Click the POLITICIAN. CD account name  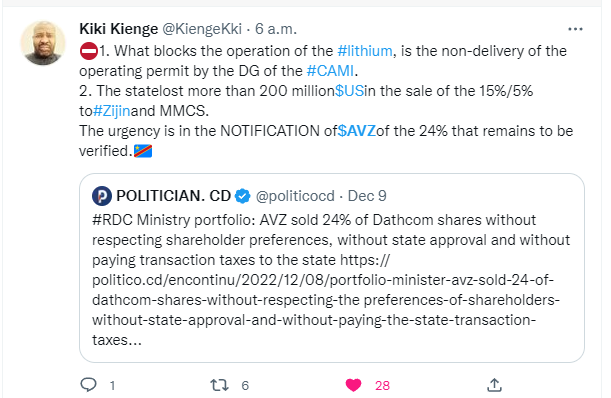click(173, 196)
